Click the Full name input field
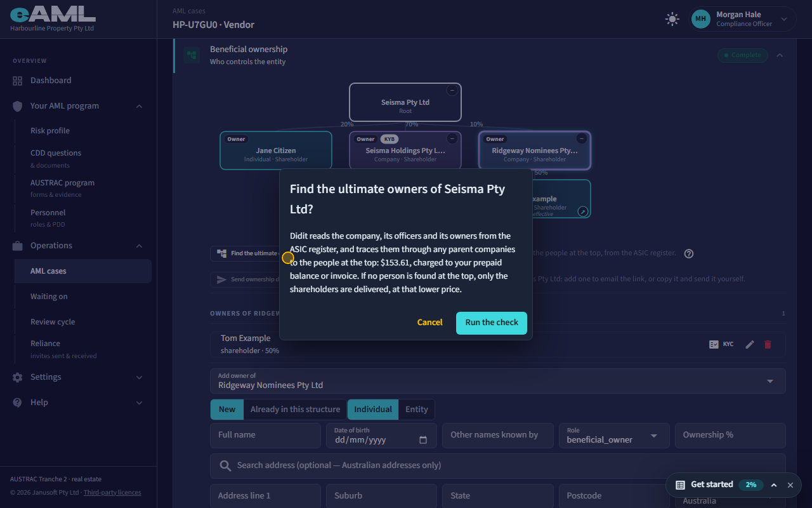812x508 pixels. [265, 436]
